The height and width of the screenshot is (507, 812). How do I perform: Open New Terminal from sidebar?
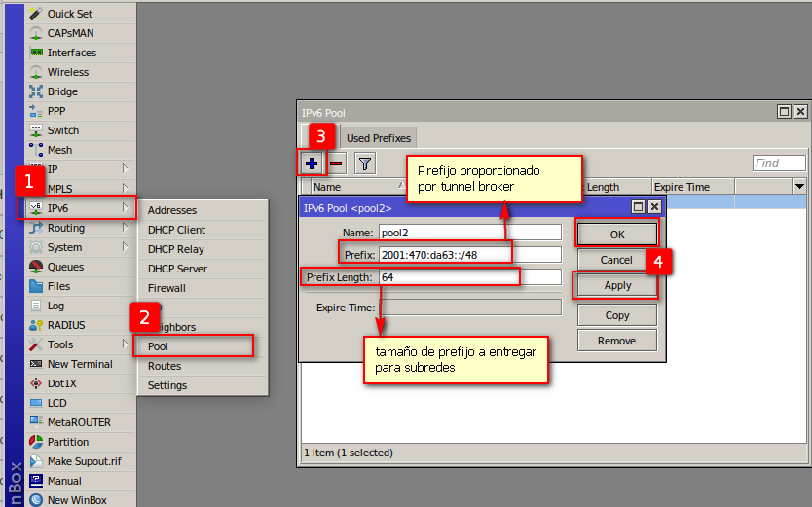(79, 364)
